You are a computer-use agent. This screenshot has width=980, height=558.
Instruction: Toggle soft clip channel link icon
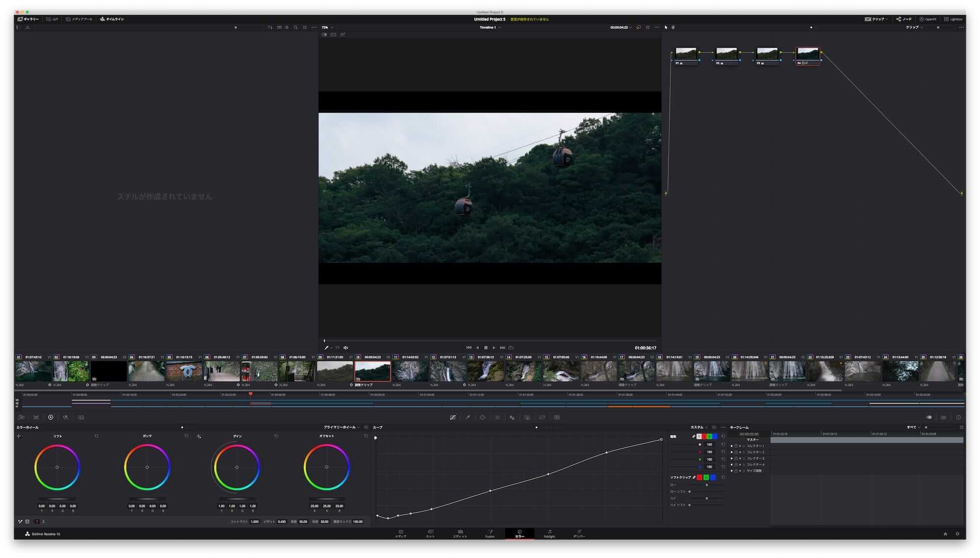click(x=694, y=477)
